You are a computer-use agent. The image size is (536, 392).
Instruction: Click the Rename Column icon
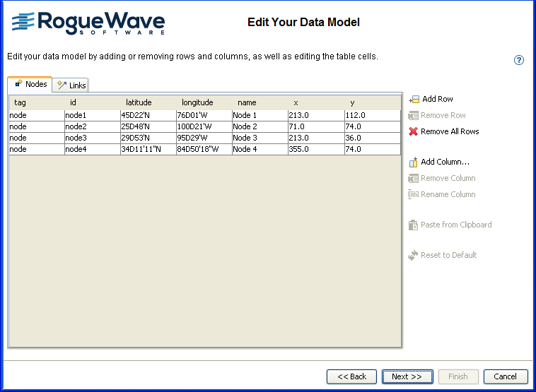coord(414,195)
